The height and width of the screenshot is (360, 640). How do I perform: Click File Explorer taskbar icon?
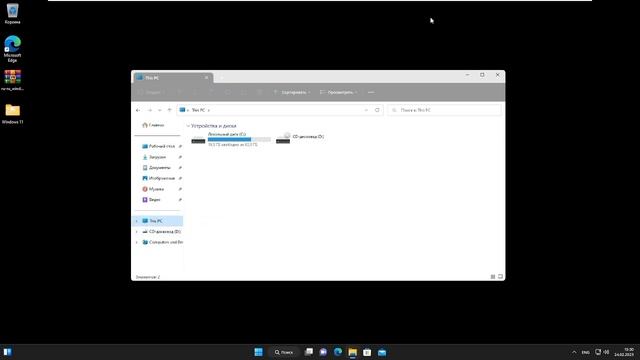(352, 352)
